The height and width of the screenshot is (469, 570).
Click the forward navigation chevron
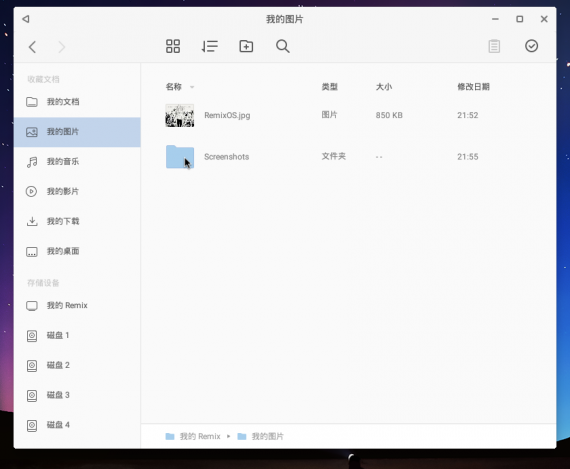pos(62,47)
